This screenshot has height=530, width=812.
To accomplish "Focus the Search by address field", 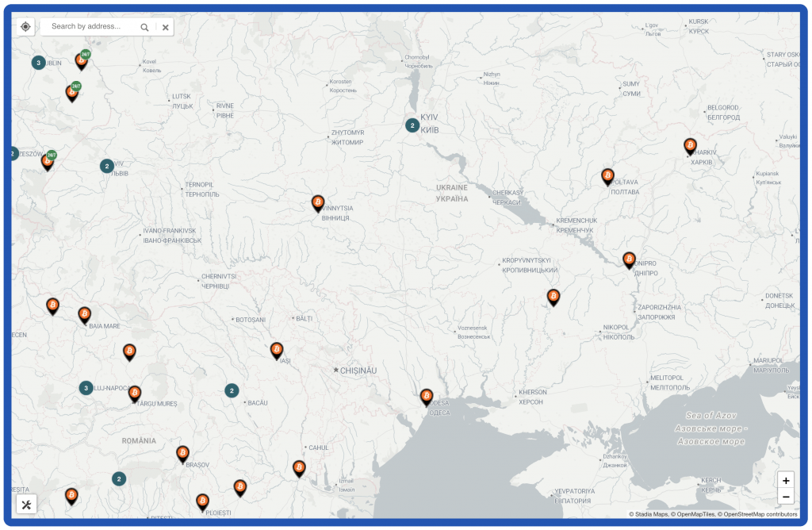I will [x=92, y=26].
